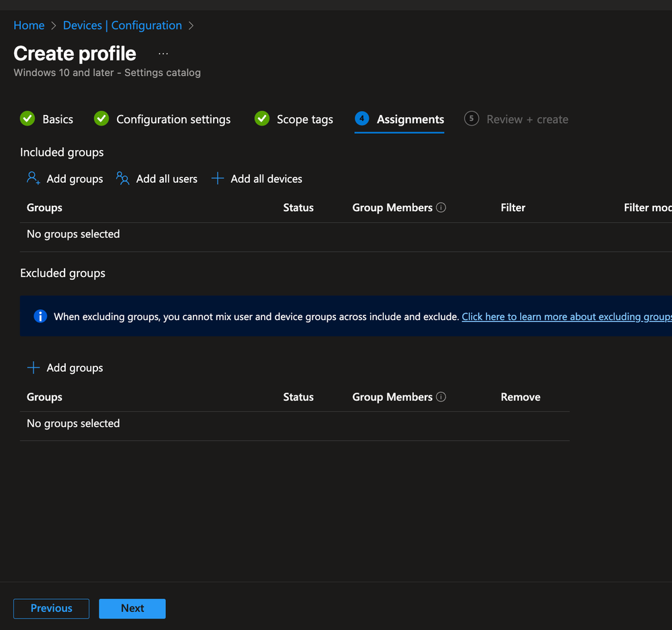Click the plus icon for Add all devices
This screenshot has width=672, height=630.
(x=217, y=178)
